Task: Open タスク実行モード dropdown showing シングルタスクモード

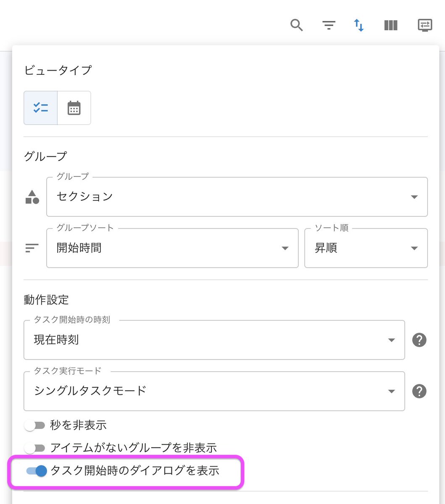Action: 214,391
